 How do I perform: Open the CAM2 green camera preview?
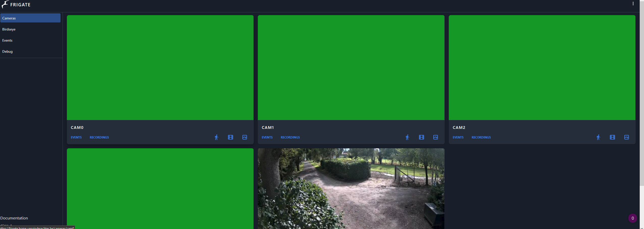[542, 68]
